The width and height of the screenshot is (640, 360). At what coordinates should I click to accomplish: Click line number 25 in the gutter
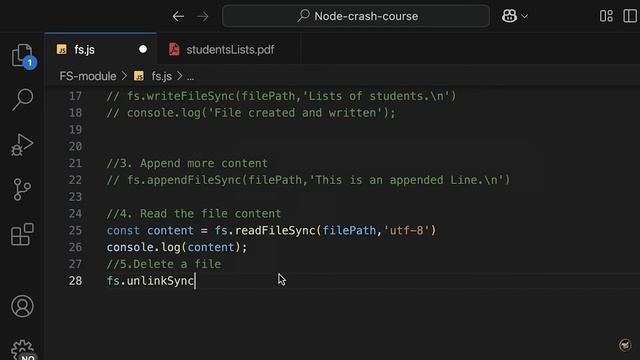pyautogui.click(x=75, y=231)
